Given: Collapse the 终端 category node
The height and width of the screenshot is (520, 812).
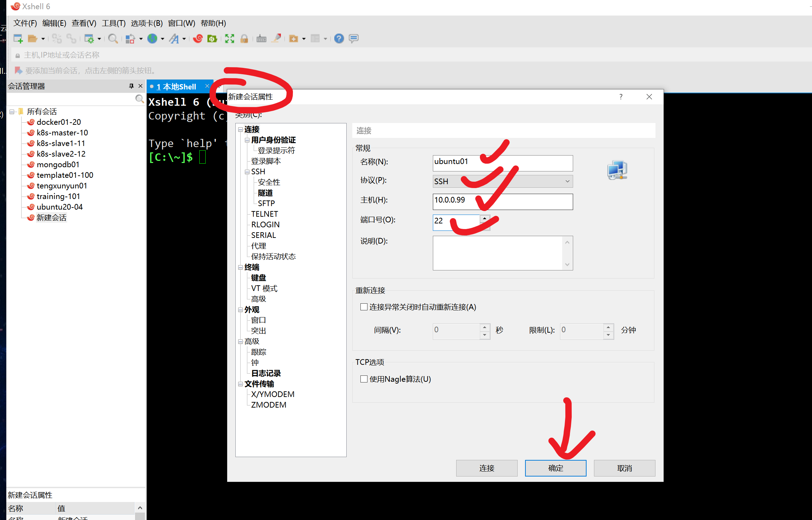Looking at the screenshot, I should point(241,268).
